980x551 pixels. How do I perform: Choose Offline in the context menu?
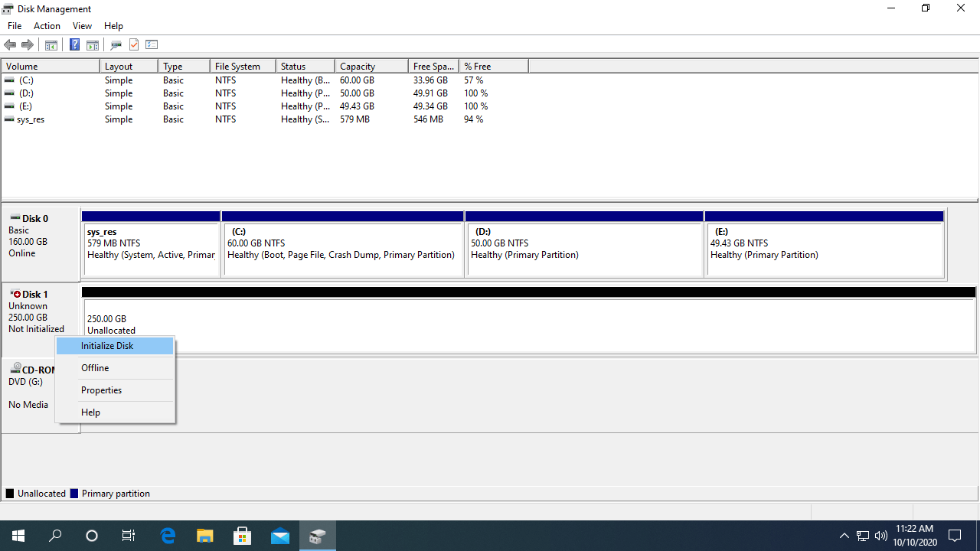coord(95,368)
